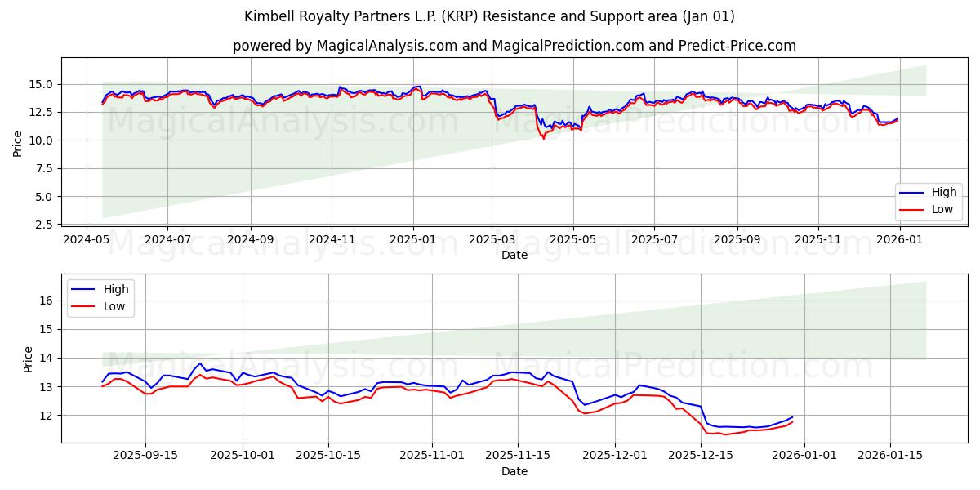This screenshot has height=490, width=980.
Task: Click the '2025-09-15' date tick label
Action: pyautogui.click(x=146, y=456)
